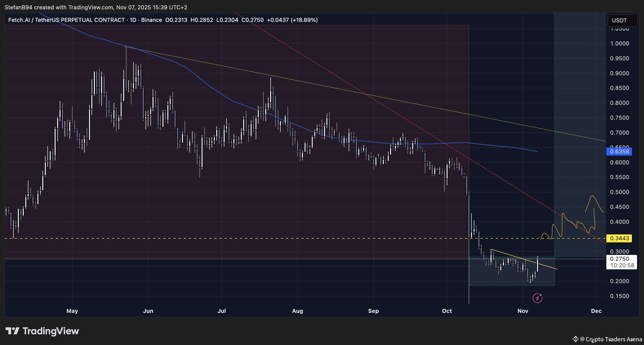644x345 pixels.
Task: Click the symbol title Fetch.AI / TetherUS PERPETUAL CONTRACT
Action: coord(66,20)
